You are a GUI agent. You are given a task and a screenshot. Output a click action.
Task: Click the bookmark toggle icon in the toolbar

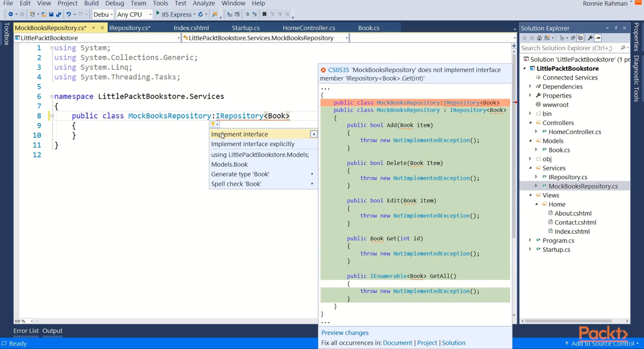click(265, 14)
